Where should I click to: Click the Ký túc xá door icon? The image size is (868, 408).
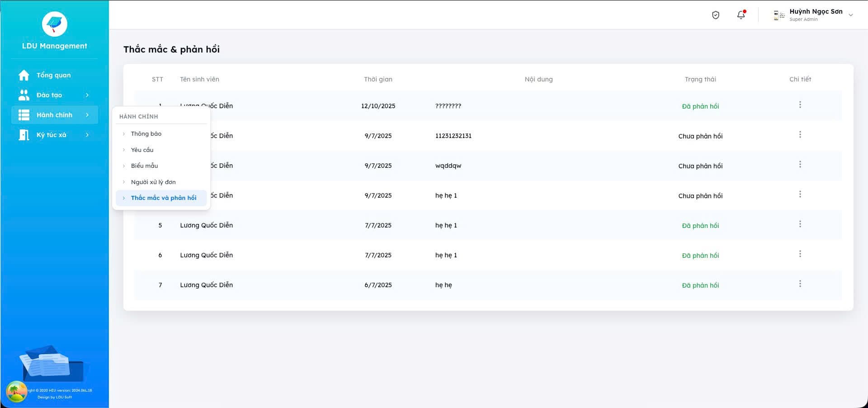(x=24, y=135)
